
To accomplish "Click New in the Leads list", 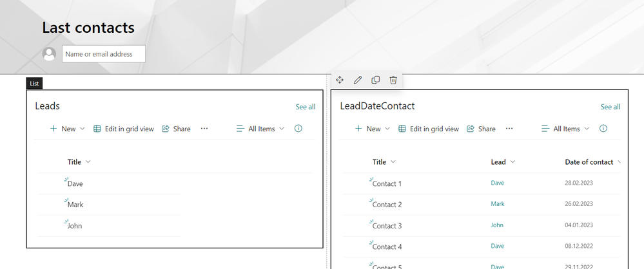I will point(63,129).
